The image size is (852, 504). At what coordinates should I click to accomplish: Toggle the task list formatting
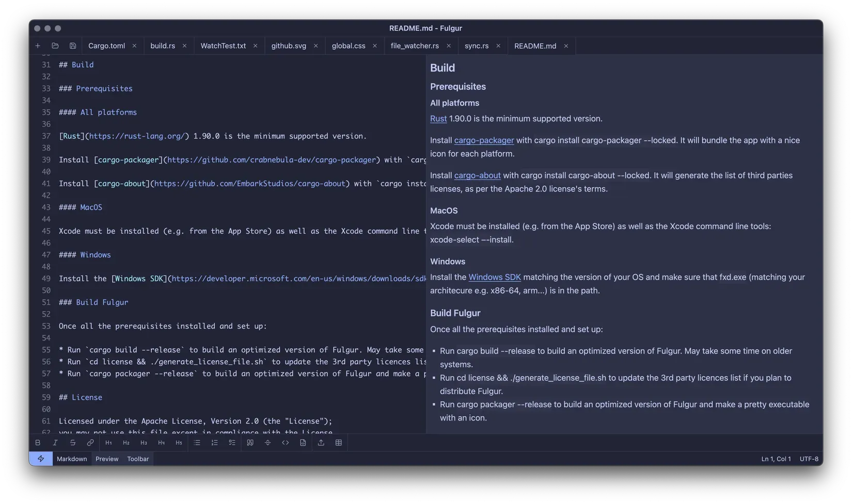tap(232, 442)
